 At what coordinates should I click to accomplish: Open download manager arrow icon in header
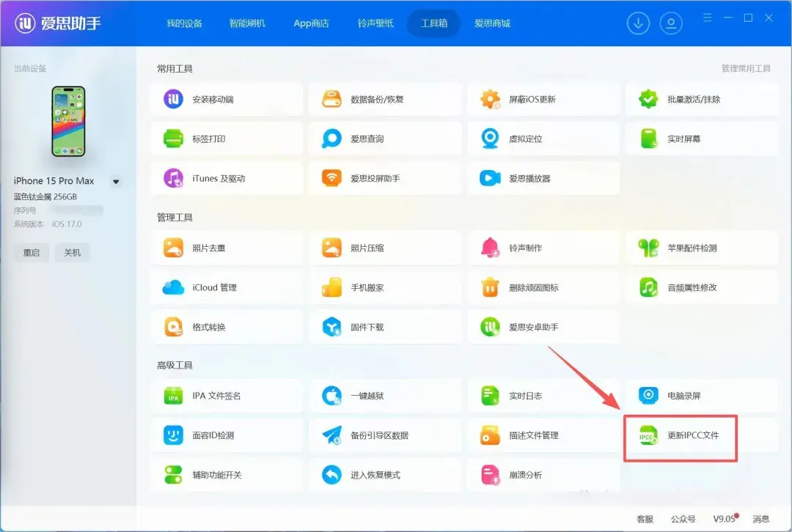(x=639, y=23)
